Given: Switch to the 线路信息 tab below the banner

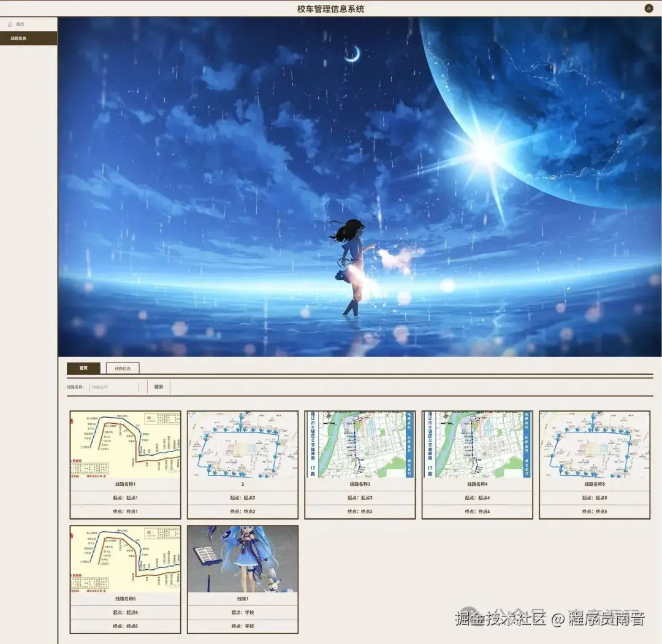Looking at the screenshot, I should coord(123,368).
